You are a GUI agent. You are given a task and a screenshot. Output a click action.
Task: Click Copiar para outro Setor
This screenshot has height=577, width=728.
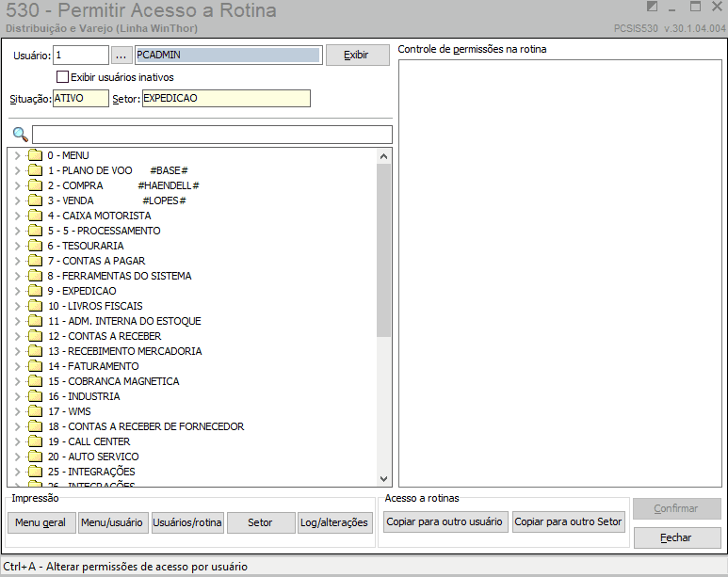pyautogui.click(x=568, y=521)
